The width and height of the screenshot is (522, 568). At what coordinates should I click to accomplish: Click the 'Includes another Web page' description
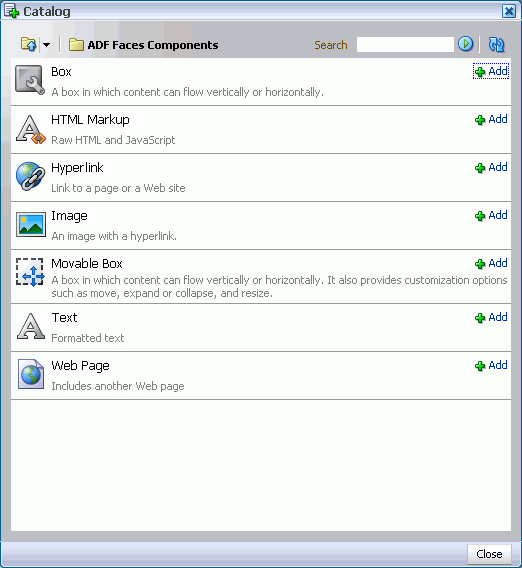click(118, 386)
